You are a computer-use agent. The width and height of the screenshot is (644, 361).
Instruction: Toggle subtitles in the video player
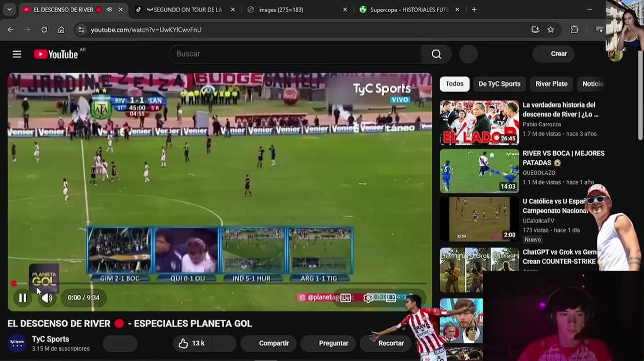click(x=346, y=298)
